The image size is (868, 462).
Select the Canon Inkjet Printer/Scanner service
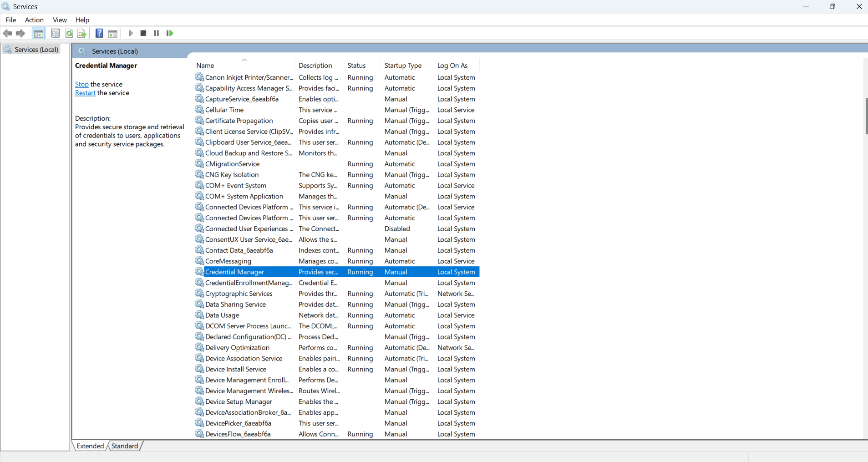337,77
